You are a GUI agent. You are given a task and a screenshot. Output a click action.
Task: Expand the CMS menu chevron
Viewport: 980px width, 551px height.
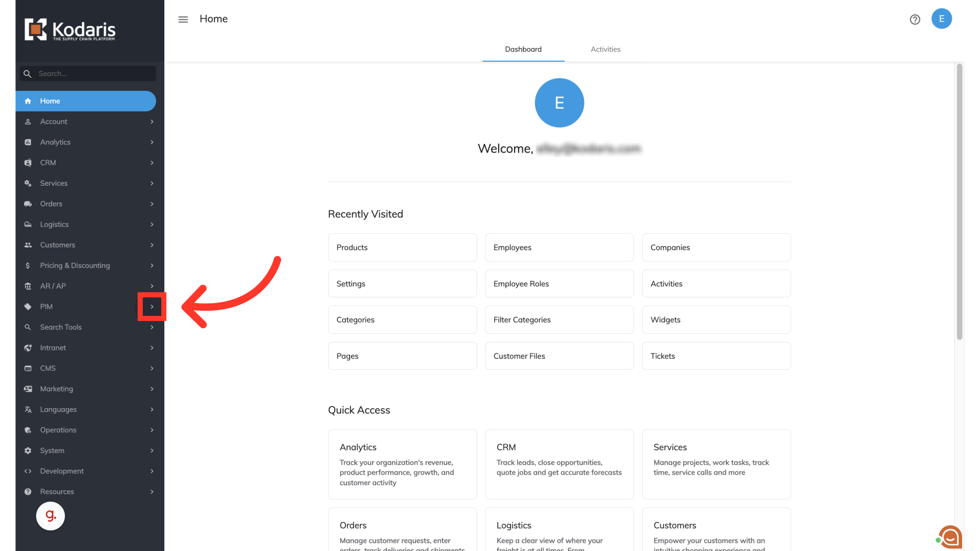[x=152, y=368]
